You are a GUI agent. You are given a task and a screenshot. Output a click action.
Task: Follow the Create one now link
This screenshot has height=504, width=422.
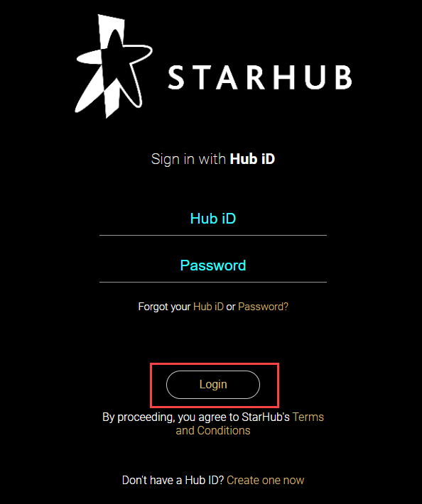266,480
